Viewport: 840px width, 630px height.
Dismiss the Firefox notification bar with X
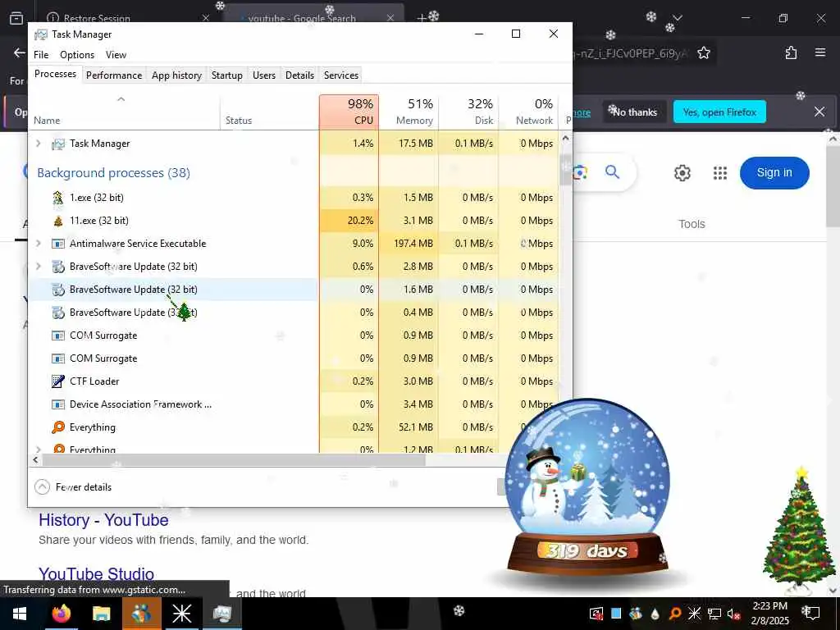tap(819, 112)
